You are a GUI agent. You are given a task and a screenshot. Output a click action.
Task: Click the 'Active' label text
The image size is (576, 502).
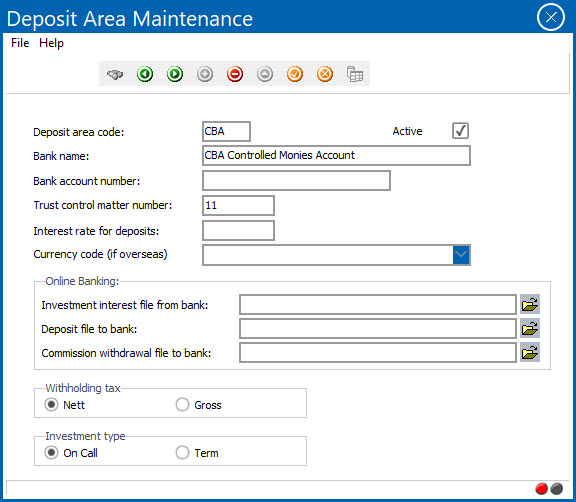tap(407, 131)
